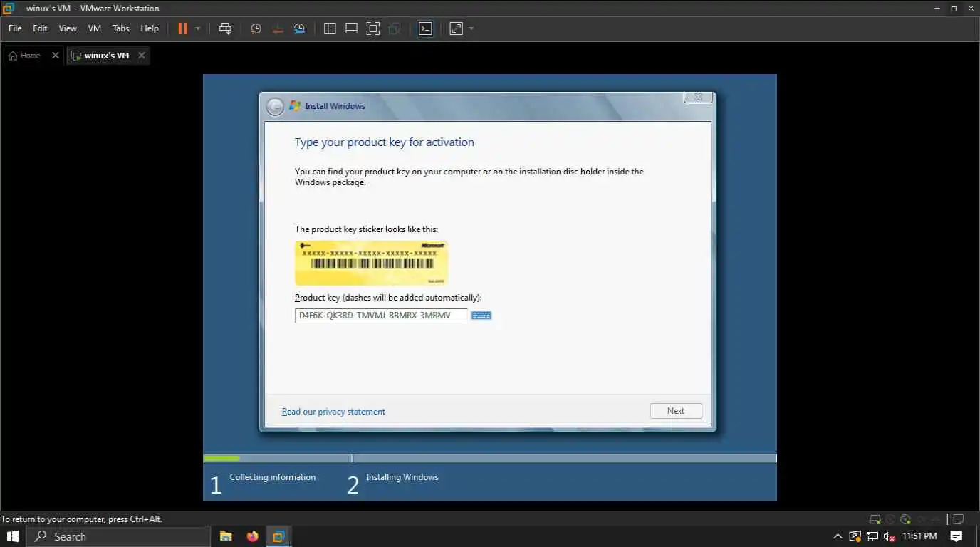Open the Edit menu
Screen dimensions: 980x547
coord(40,28)
